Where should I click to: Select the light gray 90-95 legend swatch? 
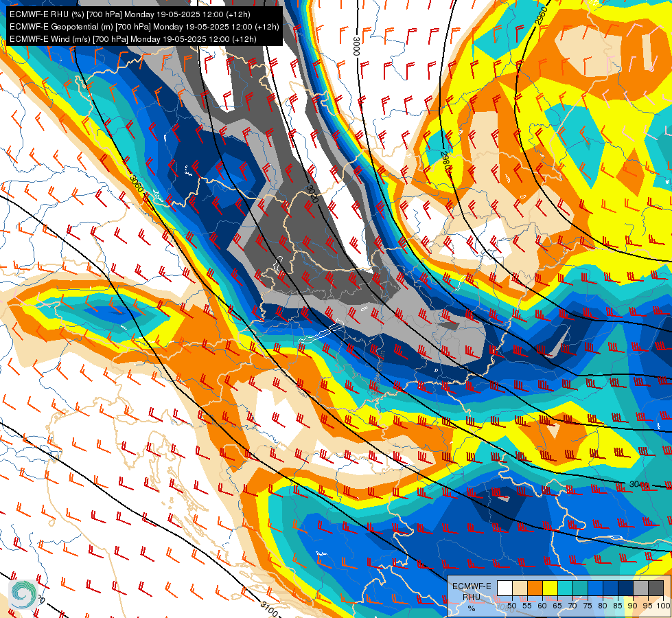tap(640, 588)
